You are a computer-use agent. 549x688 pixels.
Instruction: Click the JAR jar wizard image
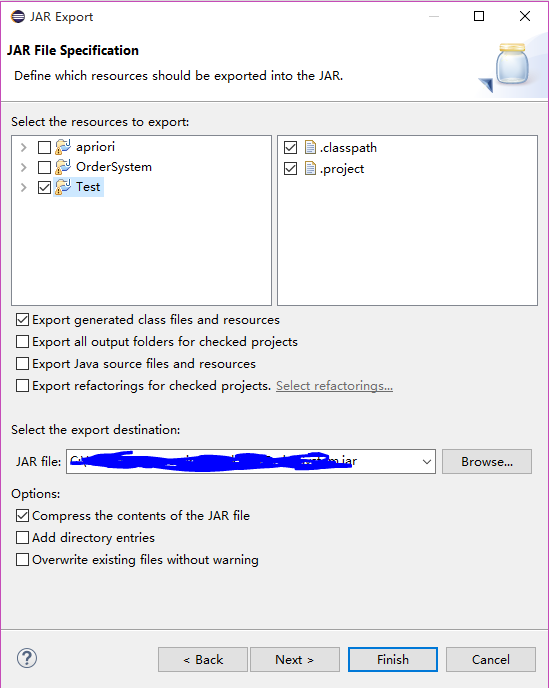(x=509, y=67)
